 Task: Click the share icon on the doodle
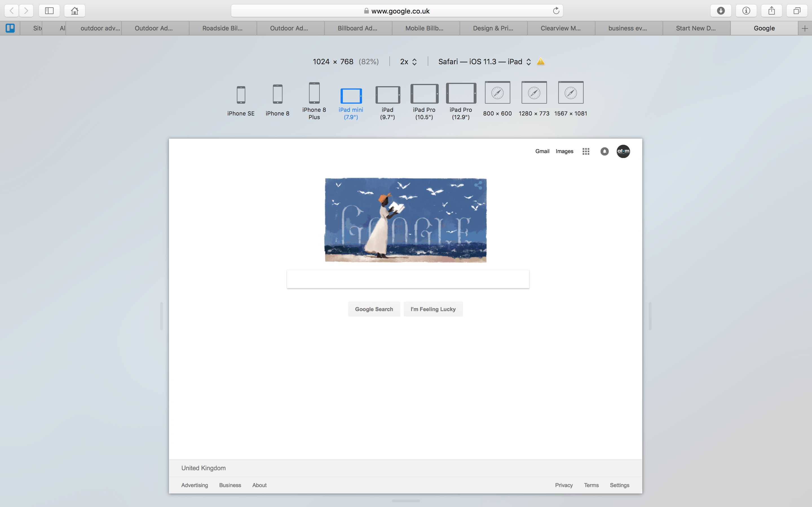point(478,185)
